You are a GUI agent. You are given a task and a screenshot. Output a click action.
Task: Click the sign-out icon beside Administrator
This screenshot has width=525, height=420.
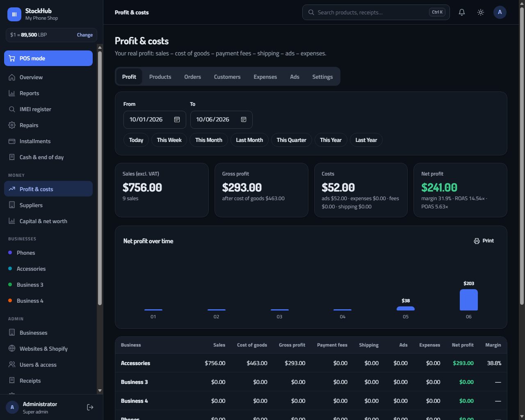[x=90, y=407]
